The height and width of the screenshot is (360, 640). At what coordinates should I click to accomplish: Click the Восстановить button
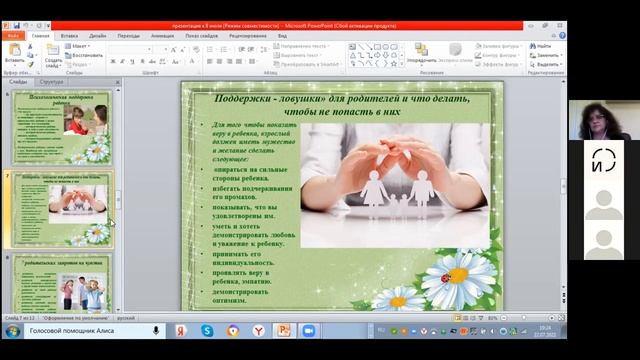point(84,55)
